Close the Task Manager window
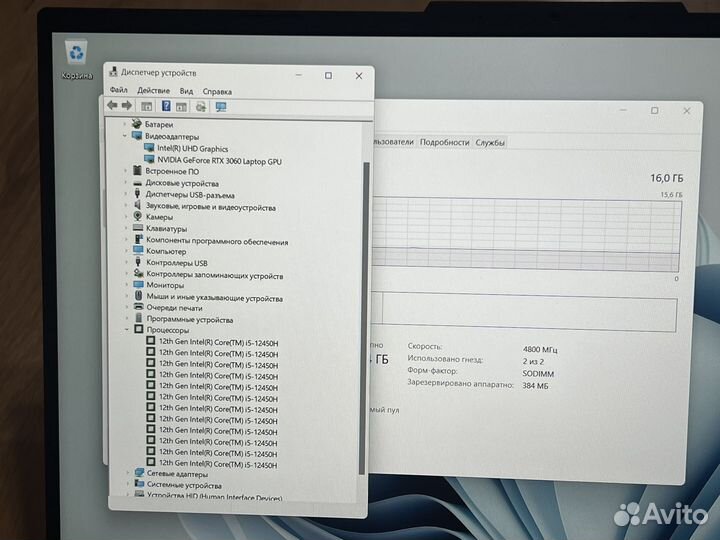This screenshot has width=720, height=540. tap(686, 111)
